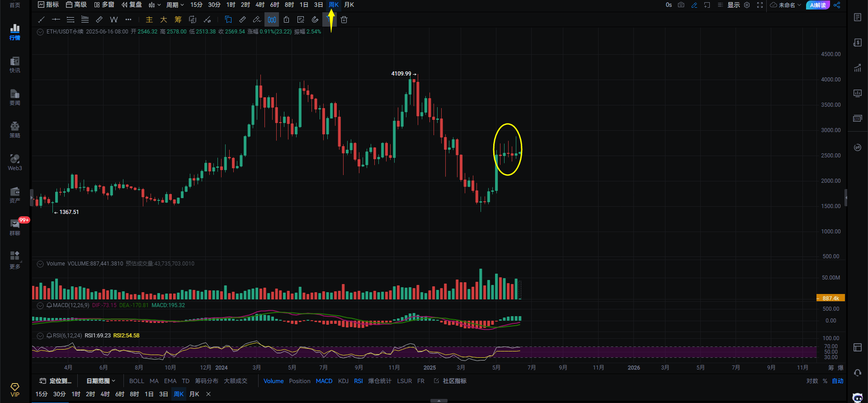
Task: Expand the 更多 more sidebar menu
Action: click(x=15, y=260)
